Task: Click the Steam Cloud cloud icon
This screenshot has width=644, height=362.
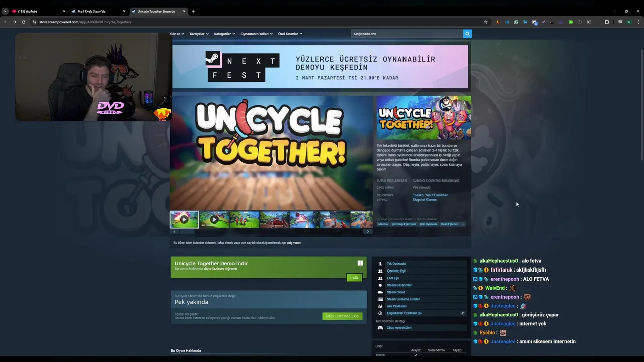Action: (x=380, y=292)
